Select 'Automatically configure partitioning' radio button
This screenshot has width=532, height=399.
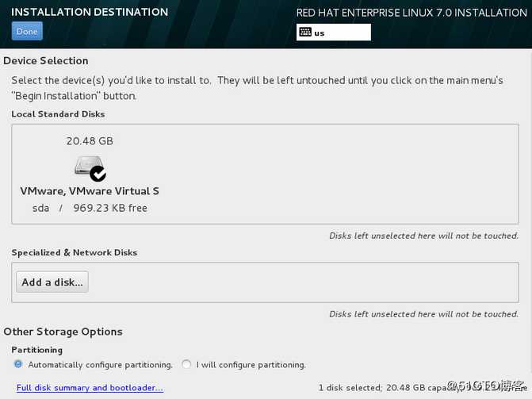(18, 364)
